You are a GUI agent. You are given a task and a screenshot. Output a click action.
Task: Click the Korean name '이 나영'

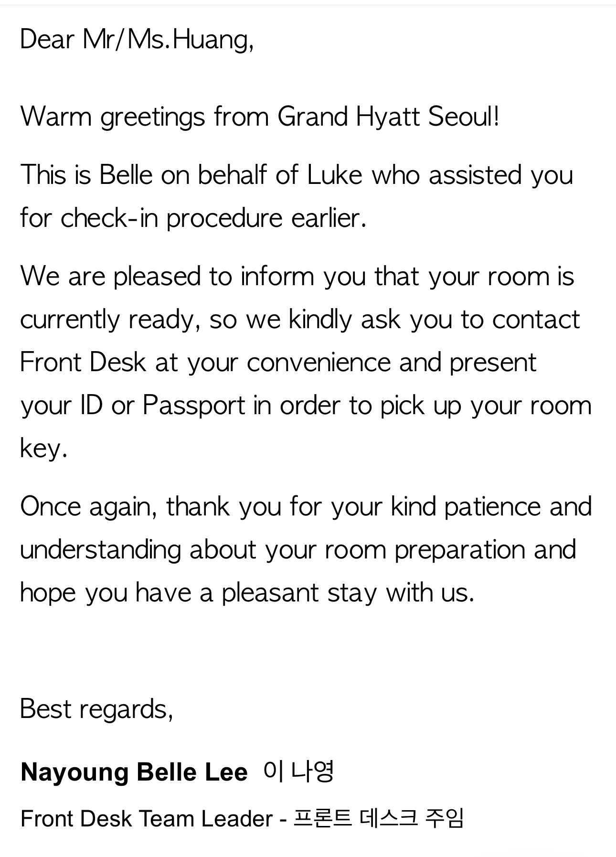(x=298, y=771)
